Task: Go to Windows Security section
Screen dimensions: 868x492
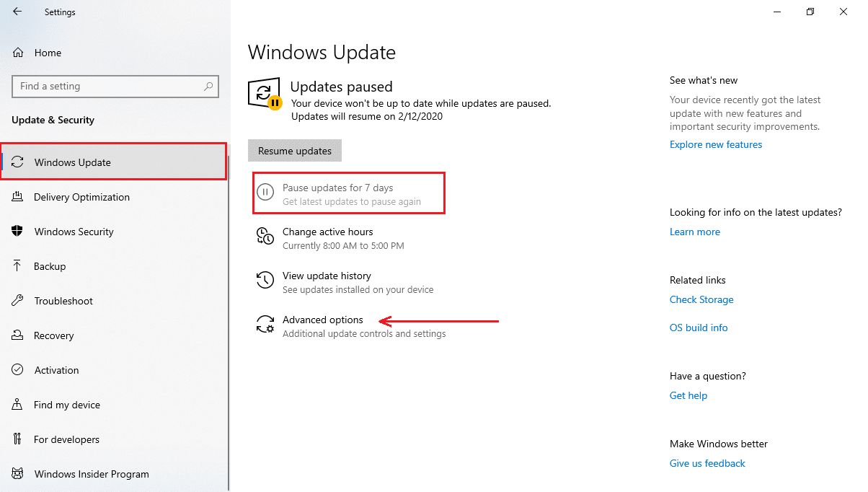Action: click(x=74, y=232)
